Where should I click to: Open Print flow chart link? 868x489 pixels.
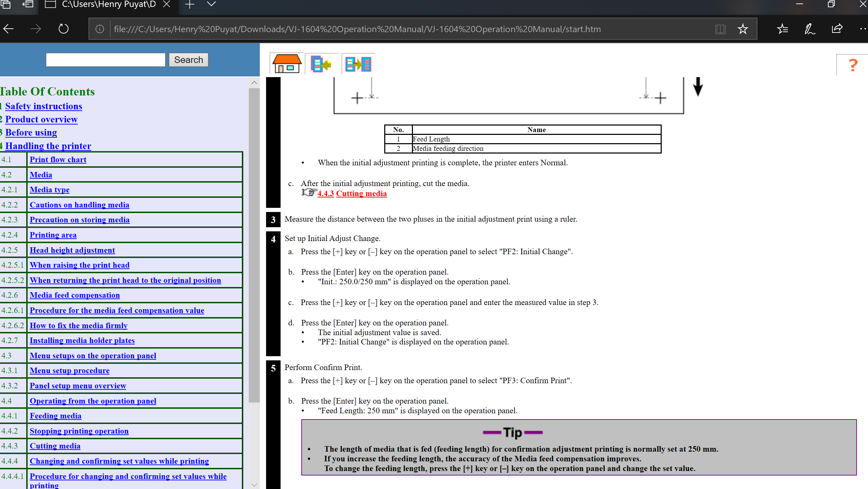[x=58, y=160]
